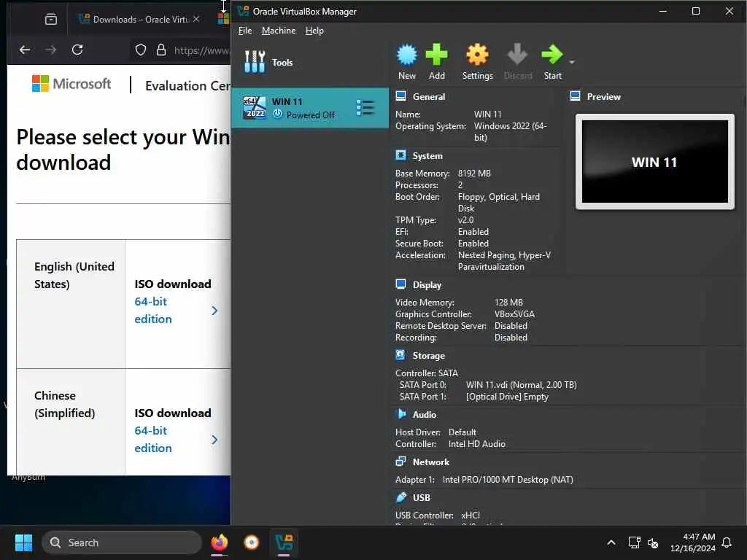Click the Microsoft logo on the webpage
The image size is (747, 560).
click(71, 84)
